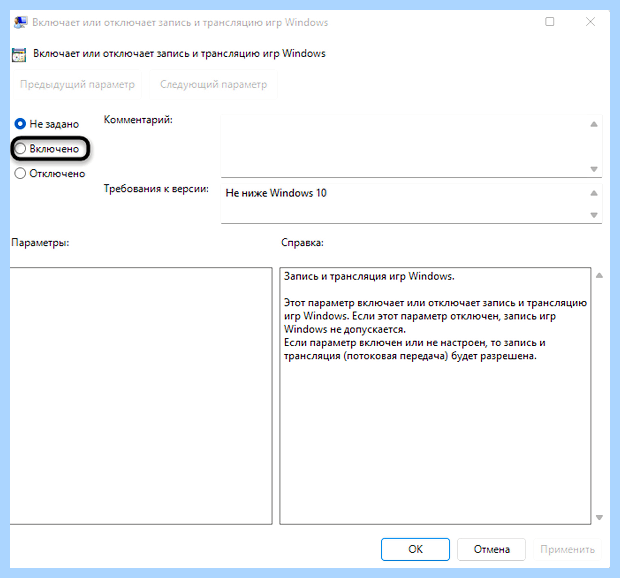Screen dimensions: 620x578
Task: Click the "Предыдущий параметр" button
Action: click(77, 84)
